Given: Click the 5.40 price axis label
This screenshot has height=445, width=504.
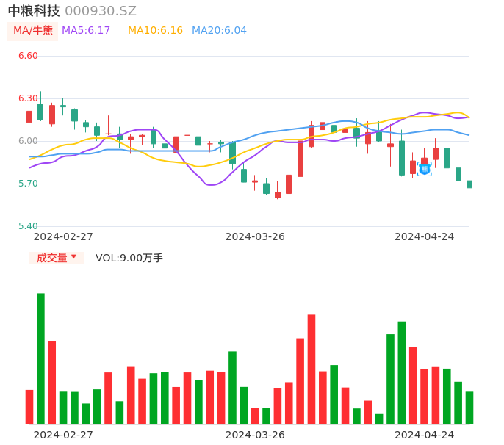Looking at the screenshot, I should (x=28, y=226).
